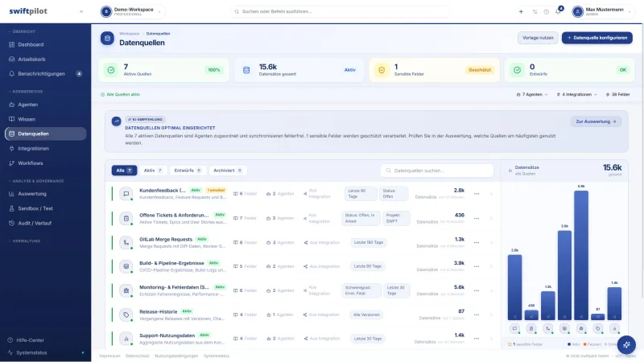
Task: Click the Zur Auswertung button
Action: click(x=596, y=121)
